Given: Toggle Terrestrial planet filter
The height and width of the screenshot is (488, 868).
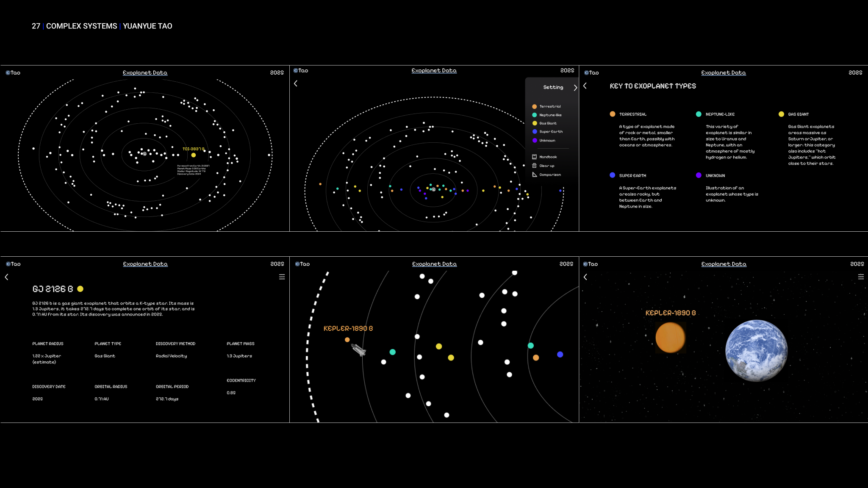Looking at the screenshot, I should [x=535, y=107].
